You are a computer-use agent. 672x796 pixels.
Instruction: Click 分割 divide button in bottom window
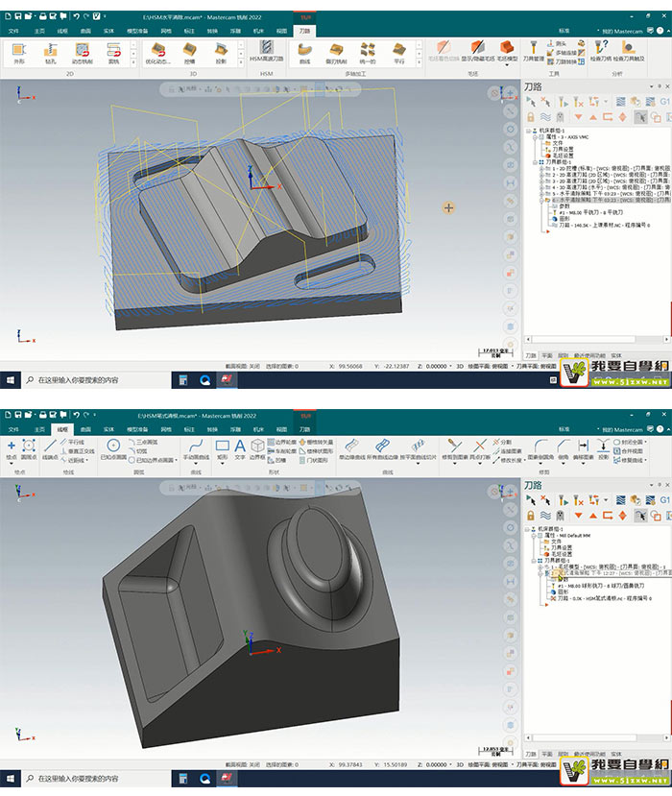click(502, 442)
